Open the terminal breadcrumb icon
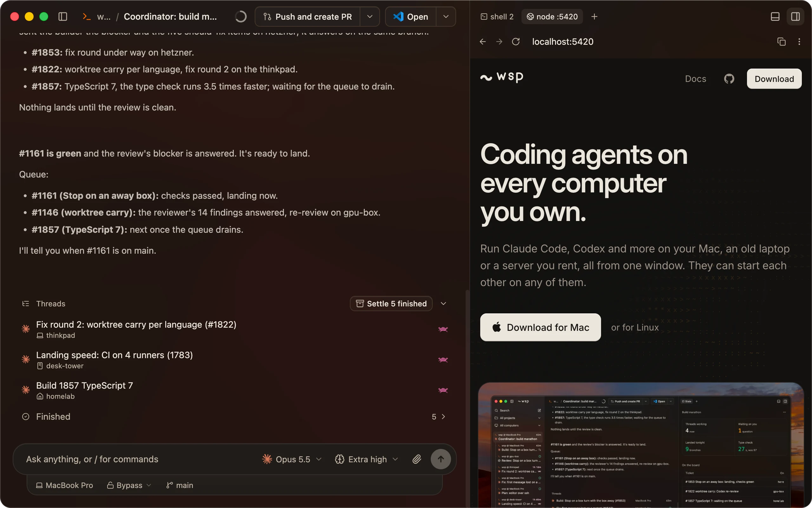 tap(87, 17)
